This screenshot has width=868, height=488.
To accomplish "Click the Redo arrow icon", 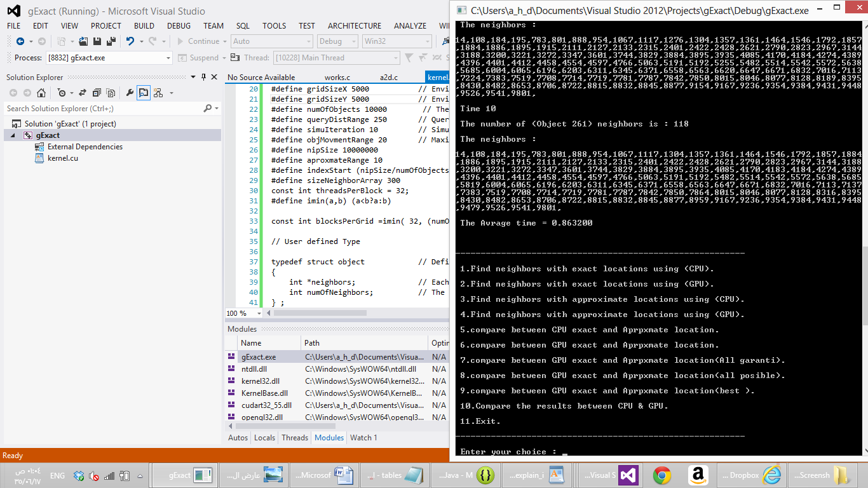I will (x=153, y=41).
